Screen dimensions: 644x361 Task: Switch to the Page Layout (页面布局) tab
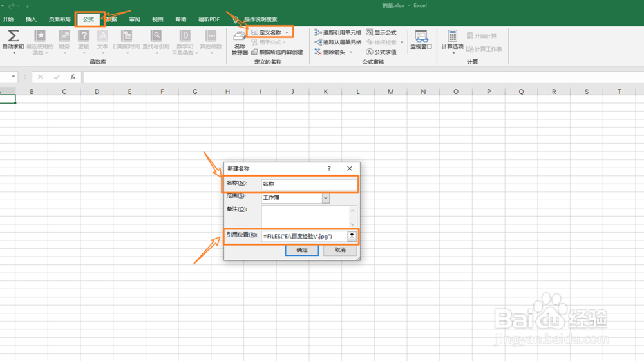point(59,19)
